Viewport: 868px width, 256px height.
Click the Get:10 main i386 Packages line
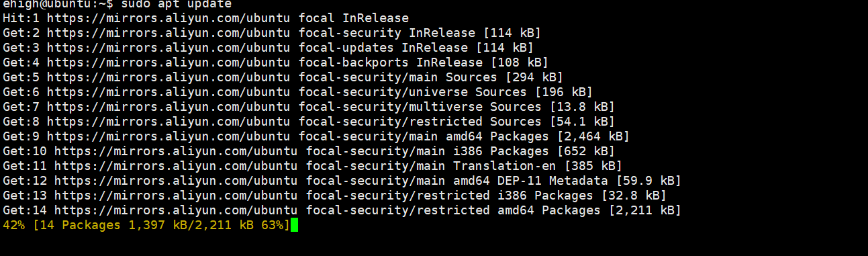click(309, 151)
